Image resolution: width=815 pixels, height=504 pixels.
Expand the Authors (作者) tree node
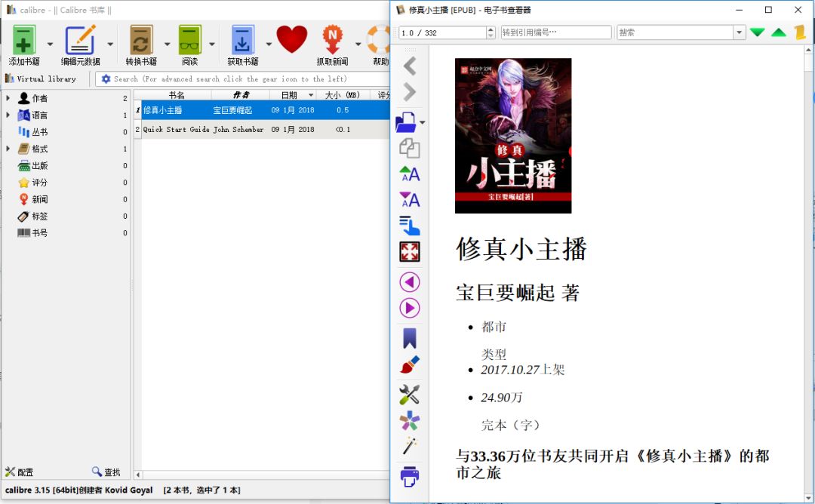coord(8,97)
